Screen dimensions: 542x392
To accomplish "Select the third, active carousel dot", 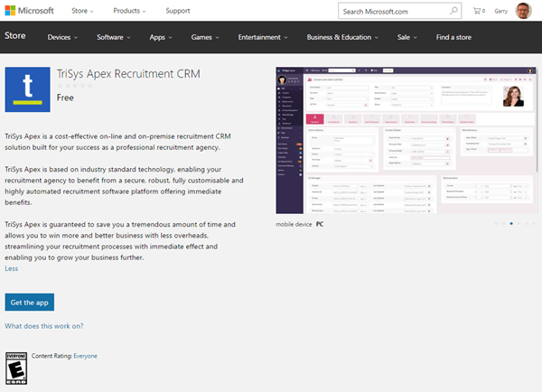I will point(511,224).
